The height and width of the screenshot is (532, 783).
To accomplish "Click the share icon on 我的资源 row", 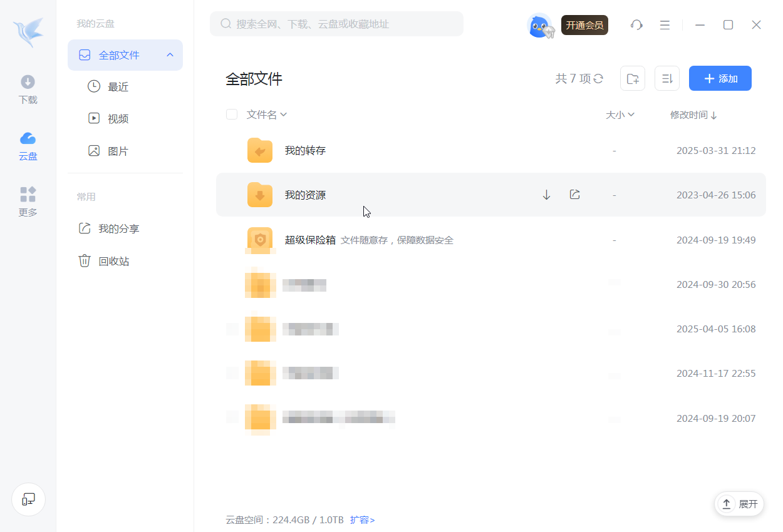I will pyautogui.click(x=574, y=195).
